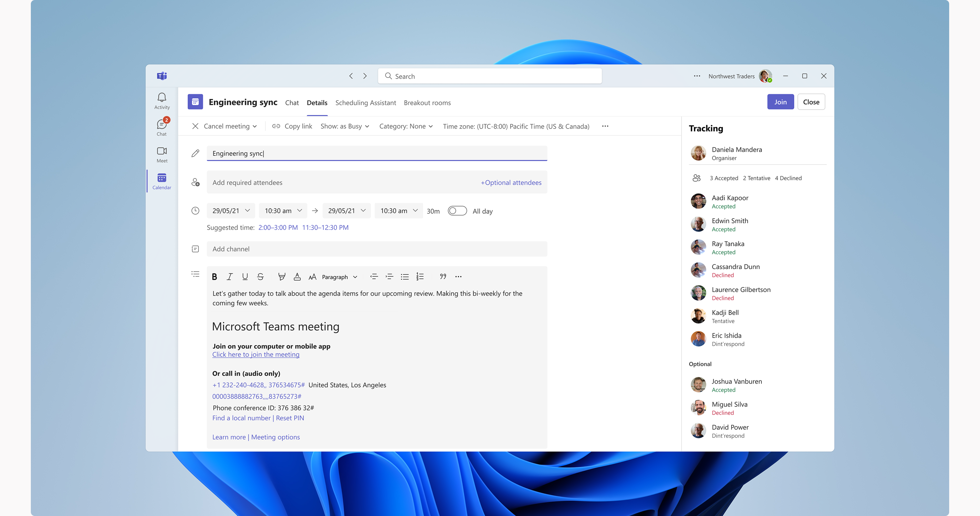Increase paragraph indent
Screen dimensions: 980x516
[389, 277]
